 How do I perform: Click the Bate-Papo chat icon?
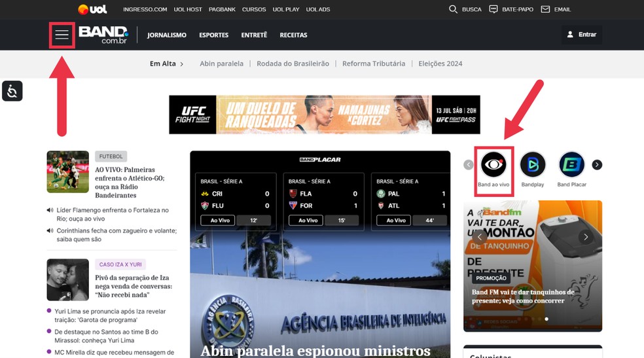click(x=493, y=9)
